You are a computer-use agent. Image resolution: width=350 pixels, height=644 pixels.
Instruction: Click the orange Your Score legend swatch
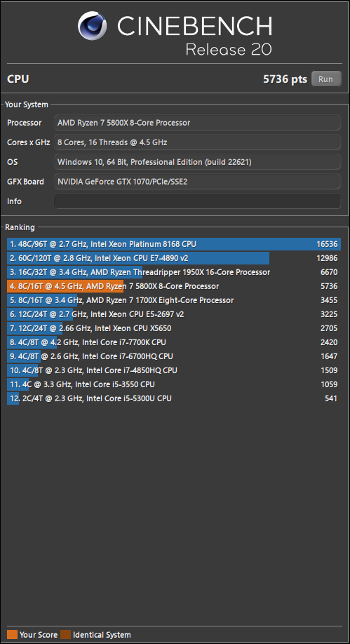click(x=13, y=635)
